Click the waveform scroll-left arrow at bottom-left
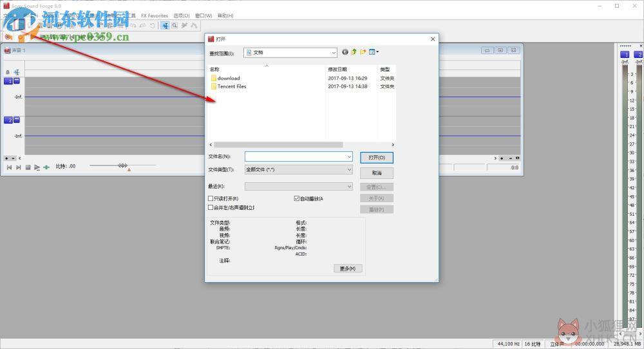The image size is (644, 349). click(20, 158)
